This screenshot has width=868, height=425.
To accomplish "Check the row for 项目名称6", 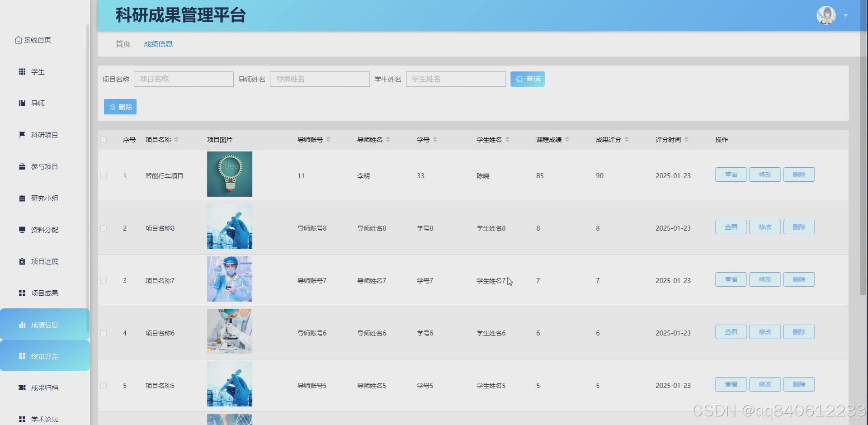I will click(x=104, y=333).
